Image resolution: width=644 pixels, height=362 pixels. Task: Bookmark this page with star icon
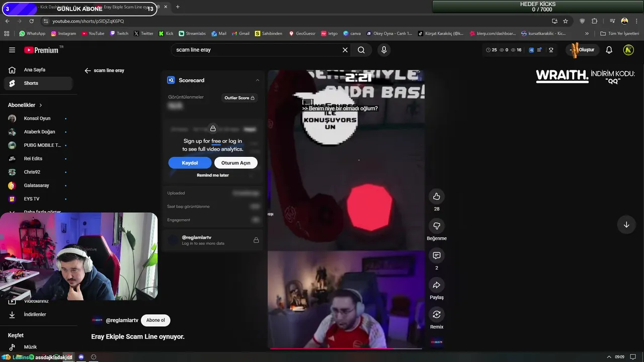[x=566, y=21]
